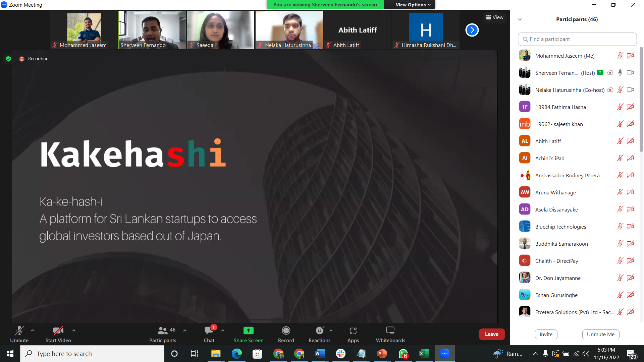
Task: Click Nelaka Haturusinha's camera icon in list
Action: point(630,90)
